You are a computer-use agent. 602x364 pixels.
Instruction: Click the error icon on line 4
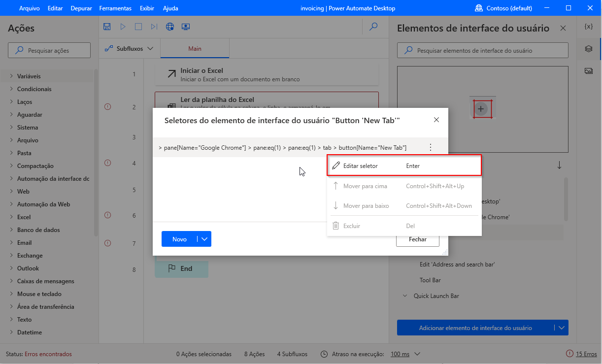point(108,163)
